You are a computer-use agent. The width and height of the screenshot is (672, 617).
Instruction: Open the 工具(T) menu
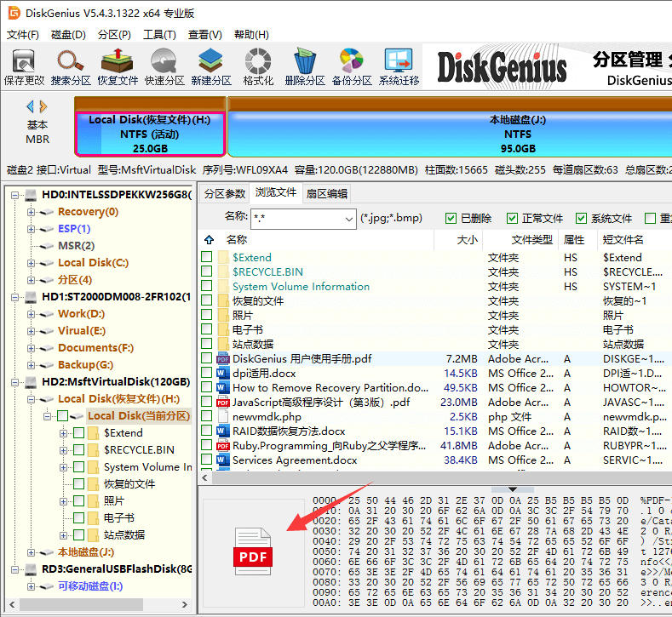tap(159, 35)
